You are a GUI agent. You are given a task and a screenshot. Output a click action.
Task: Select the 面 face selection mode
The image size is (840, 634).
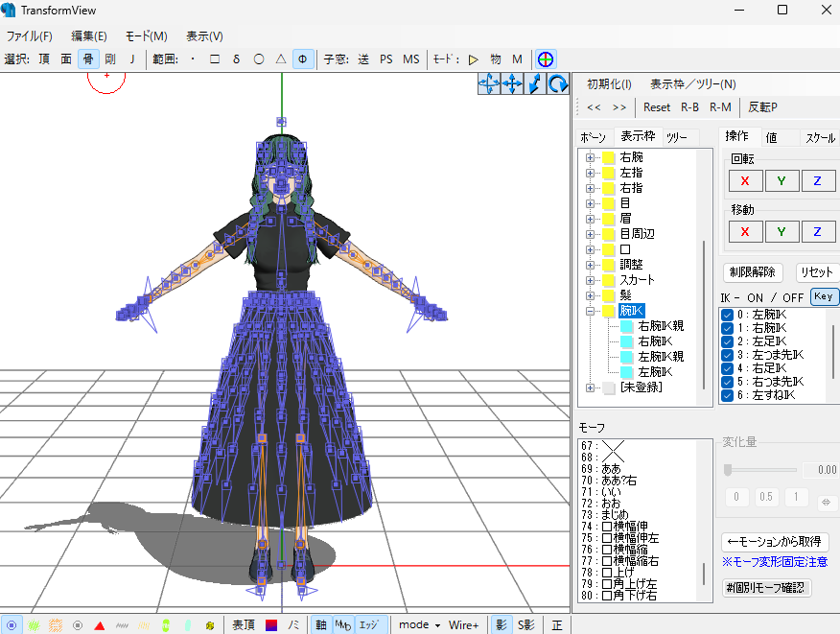click(x=66, y=59)
